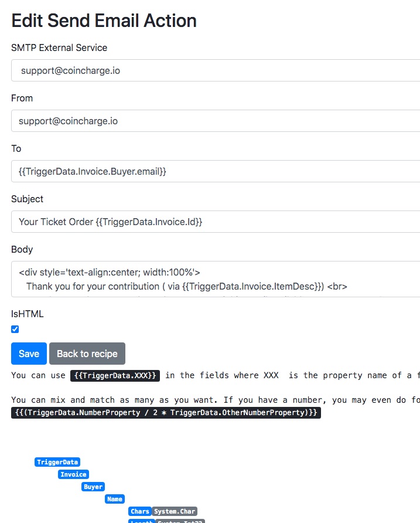Click the Body field label
Viewport: 420px width, 523px height.
click(22, 250)
